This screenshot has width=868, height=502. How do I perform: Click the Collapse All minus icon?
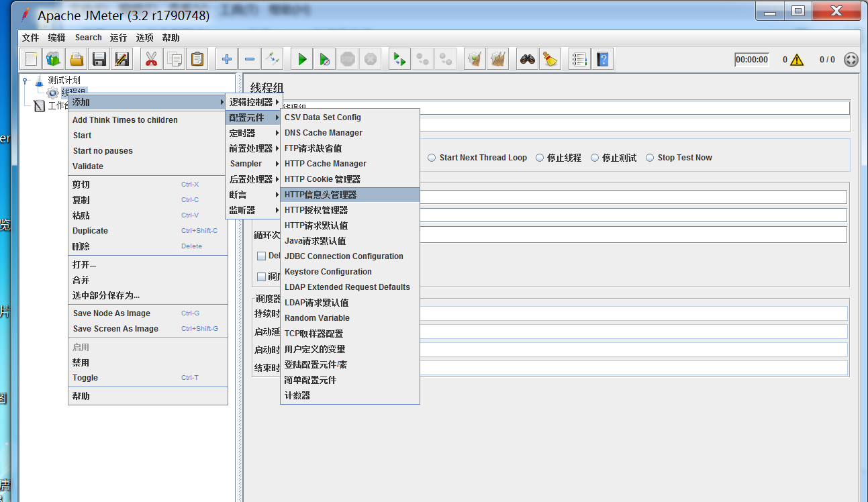250,59
